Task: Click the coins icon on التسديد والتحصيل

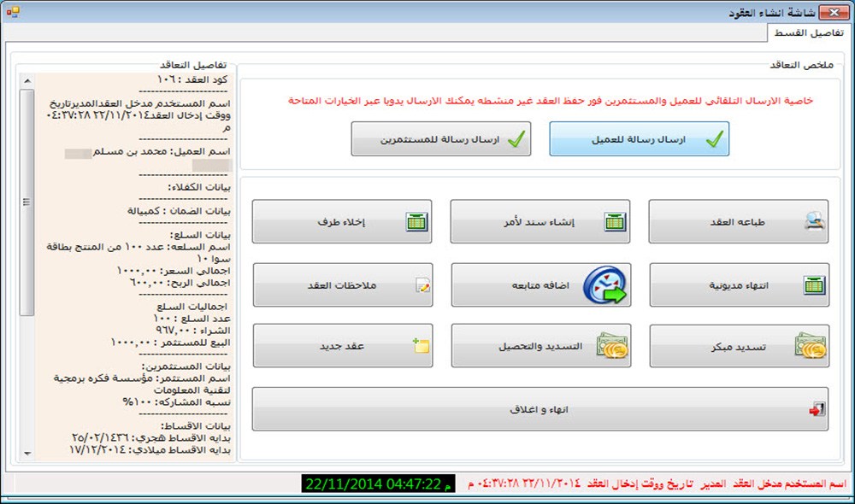Action: 612,346
